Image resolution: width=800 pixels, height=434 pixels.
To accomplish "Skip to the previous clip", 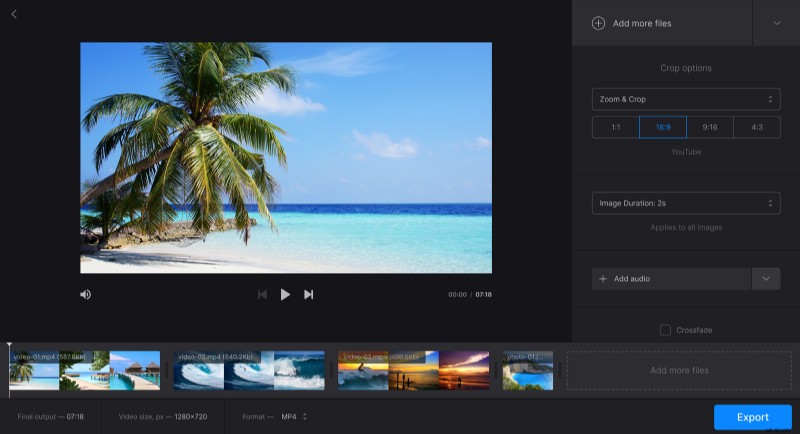I will 262,294.
